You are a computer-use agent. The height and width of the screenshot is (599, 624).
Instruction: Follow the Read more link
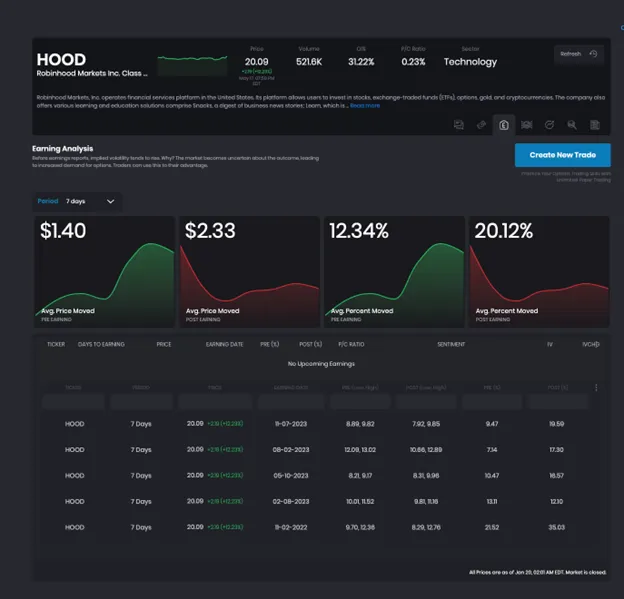[365, 106]
